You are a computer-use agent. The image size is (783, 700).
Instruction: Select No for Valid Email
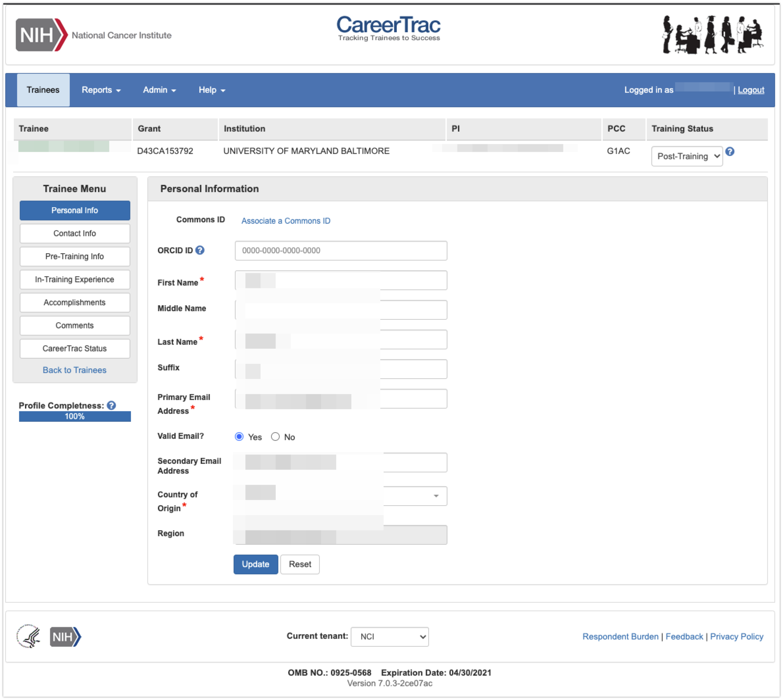[x=275, y=437]
